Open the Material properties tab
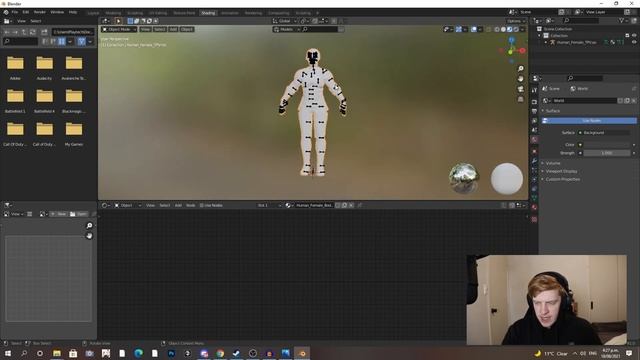 pyautogui.click(x=534, y=207)
